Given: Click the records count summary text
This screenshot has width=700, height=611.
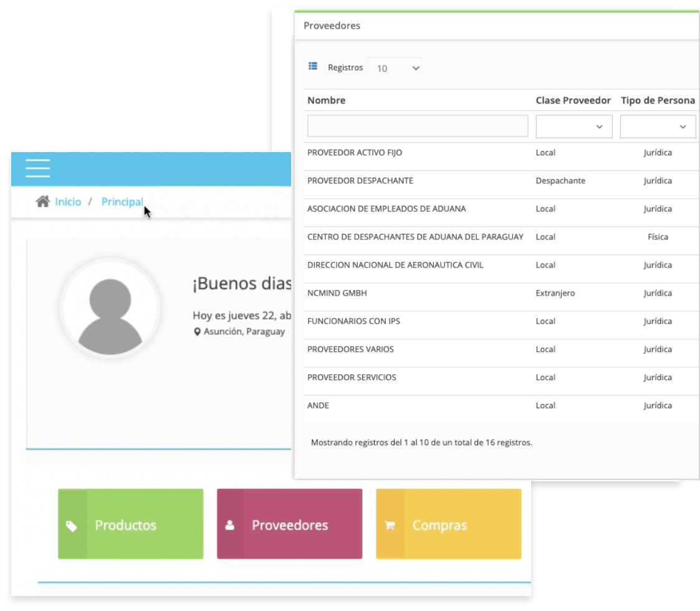Looking at the screenshot, I should [421, 442].
